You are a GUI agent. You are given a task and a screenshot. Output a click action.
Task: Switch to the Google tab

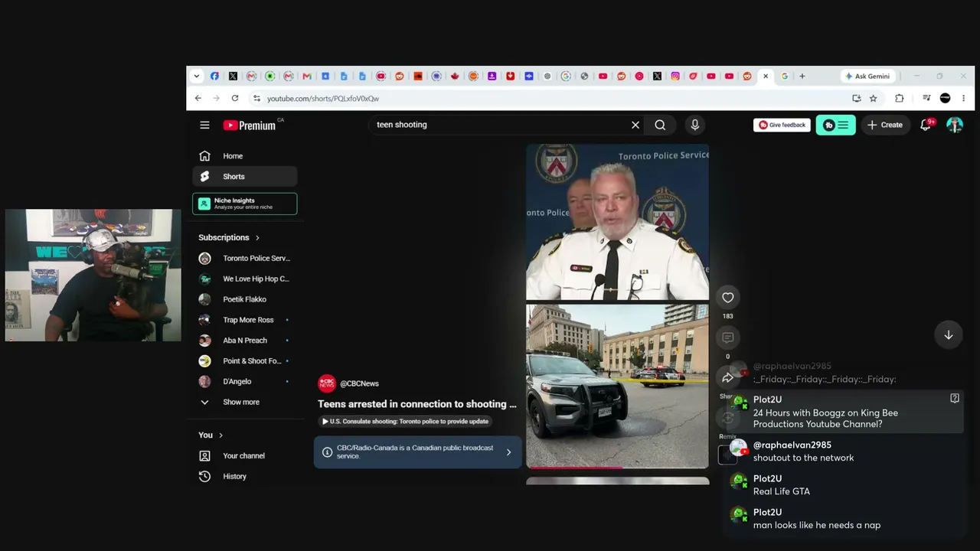(785, 77)
